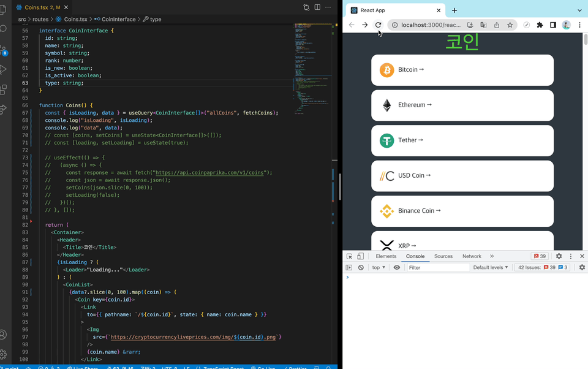Toggle live expression eye icon
Screen dimensions: 588x369
[x=397, y=267]
